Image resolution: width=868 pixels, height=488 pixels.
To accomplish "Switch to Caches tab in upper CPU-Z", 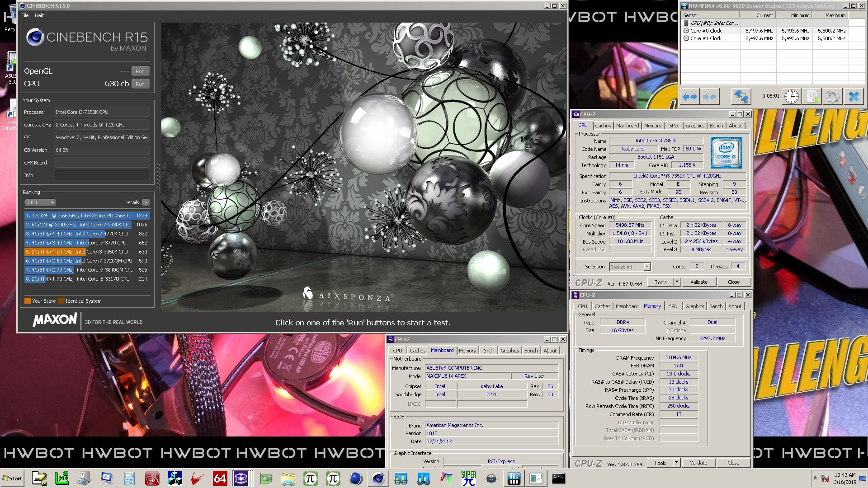I will point(603,126).
